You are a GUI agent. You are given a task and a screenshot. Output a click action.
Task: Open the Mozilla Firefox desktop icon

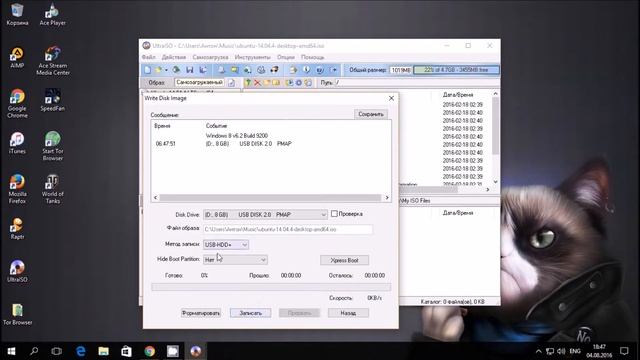(17, 189)
